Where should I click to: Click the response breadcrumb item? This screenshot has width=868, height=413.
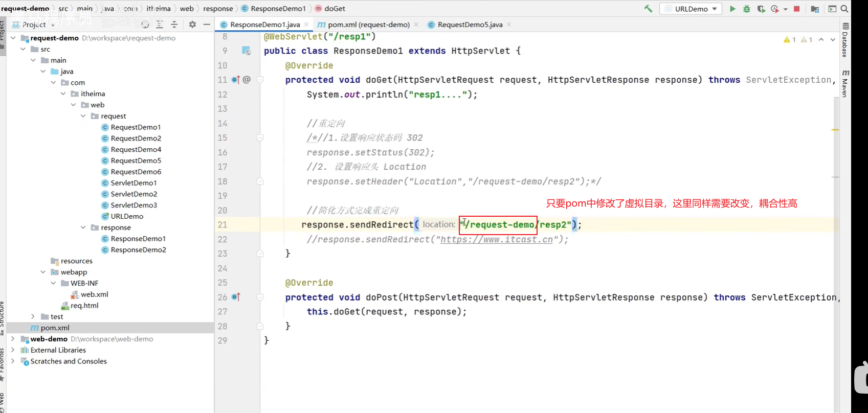click(x=218, y=9)
